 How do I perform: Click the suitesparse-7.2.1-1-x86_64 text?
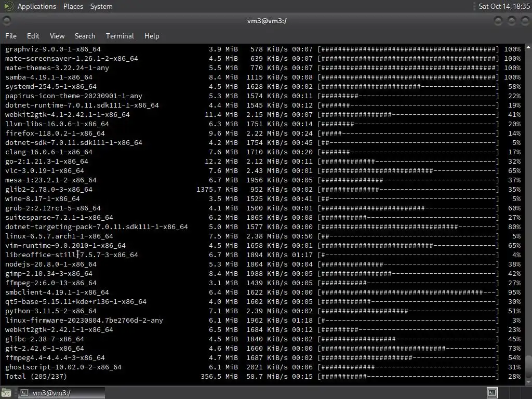59,218
